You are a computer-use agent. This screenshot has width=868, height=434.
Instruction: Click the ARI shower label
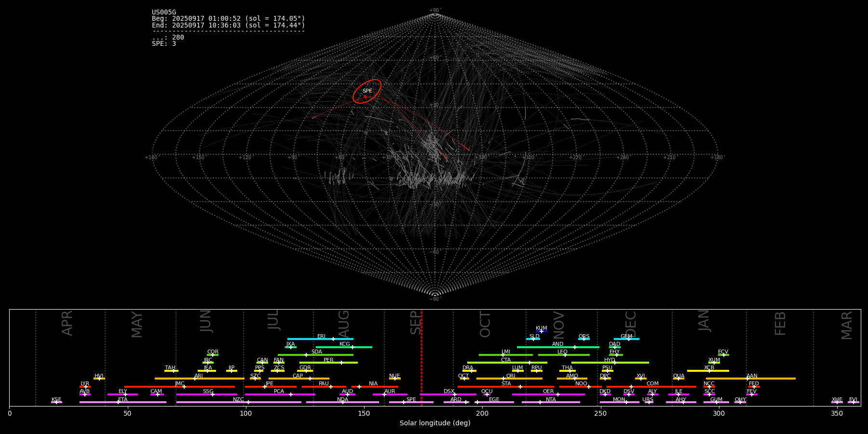coord(199,376)
